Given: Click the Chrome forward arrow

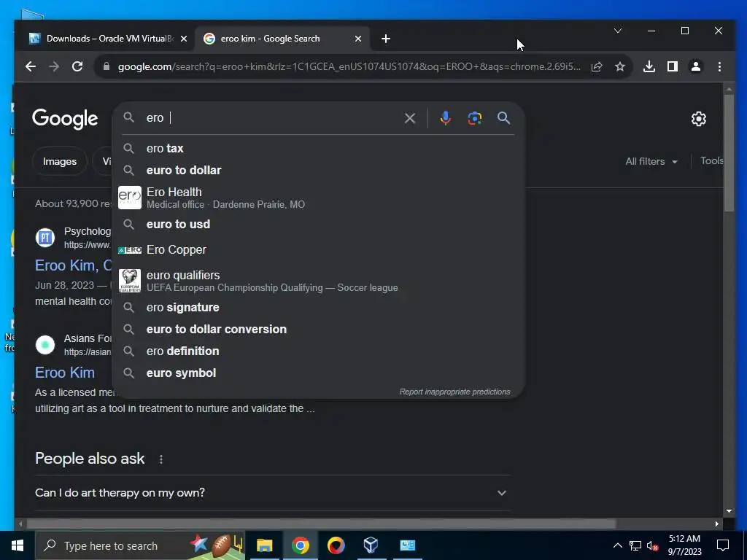Looking at the screenshot, I should tap(54, 66).
